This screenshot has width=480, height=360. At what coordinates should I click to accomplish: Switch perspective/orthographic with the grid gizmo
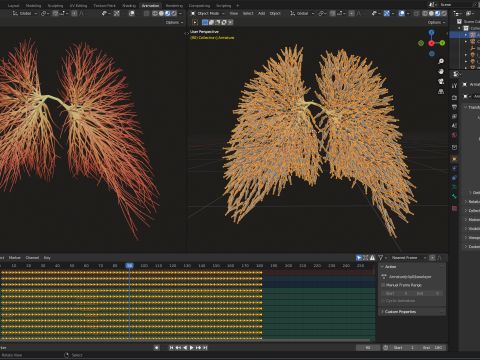441,91
